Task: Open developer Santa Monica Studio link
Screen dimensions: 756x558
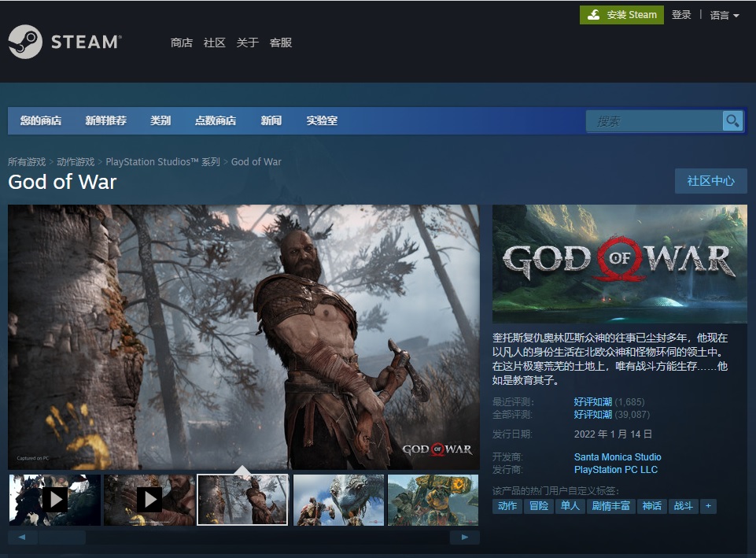Action: click(618, 456)
